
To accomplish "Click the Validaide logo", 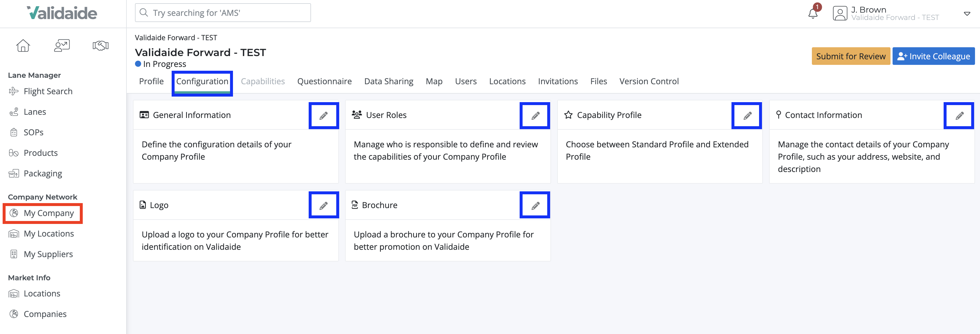I will pyautogui.click(x=62, y=13).
